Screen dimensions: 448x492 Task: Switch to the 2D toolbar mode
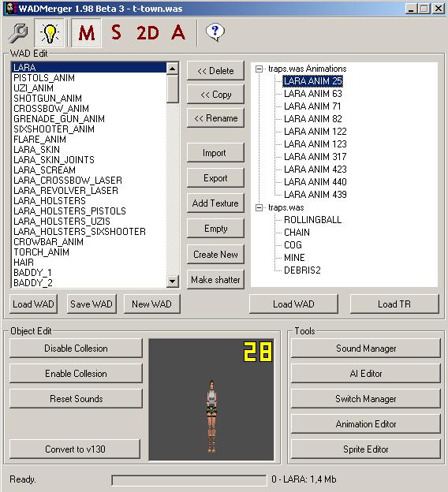[x=147, y=33]
